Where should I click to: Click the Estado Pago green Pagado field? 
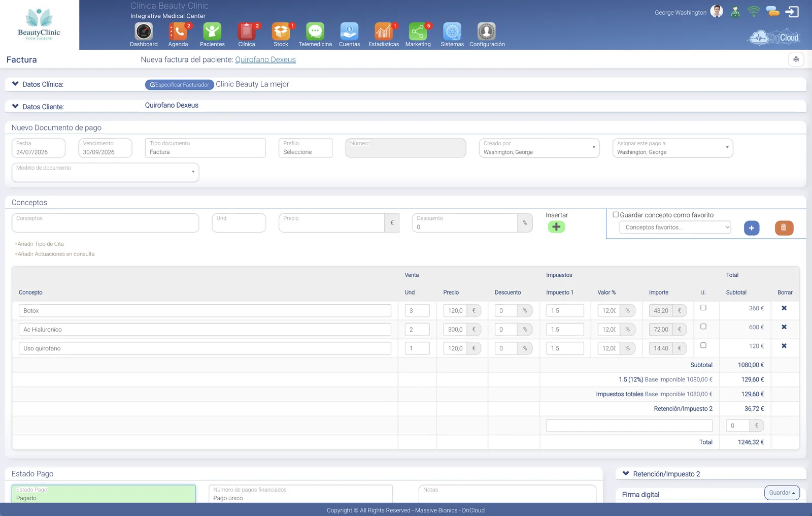[x=104, y=494]
